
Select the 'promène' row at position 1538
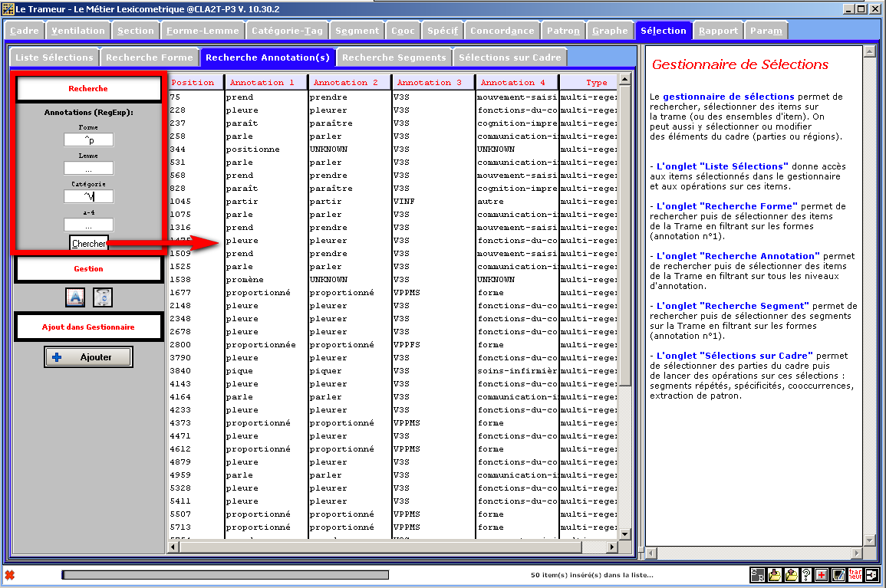(x=393, y=280)
